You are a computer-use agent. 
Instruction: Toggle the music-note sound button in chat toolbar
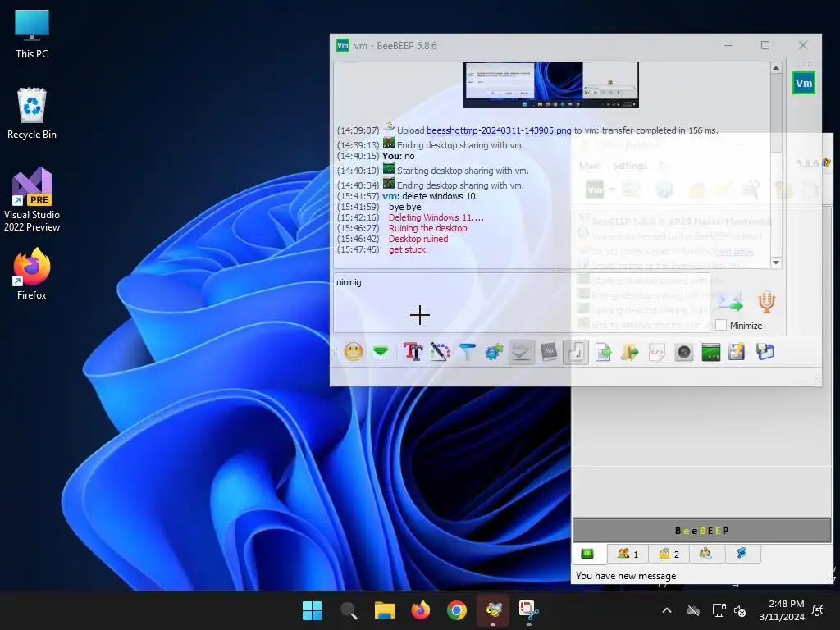[x=576, y=352]
